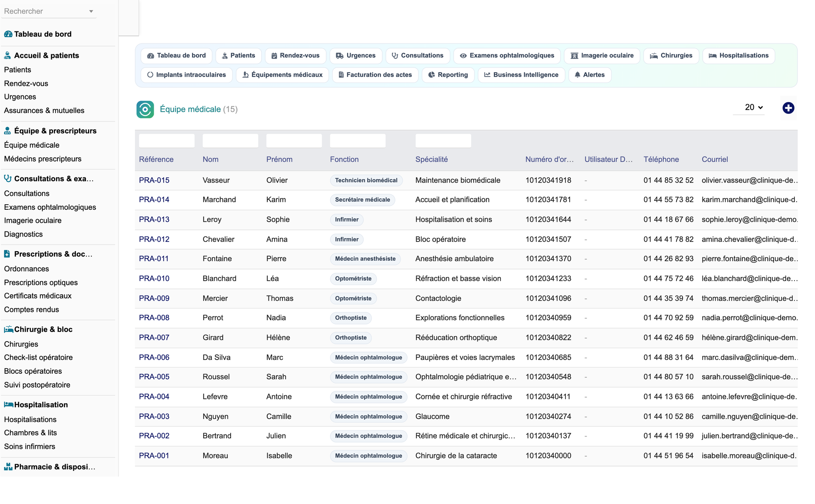Click the Fonction column filter field

(x=358, y=141)
